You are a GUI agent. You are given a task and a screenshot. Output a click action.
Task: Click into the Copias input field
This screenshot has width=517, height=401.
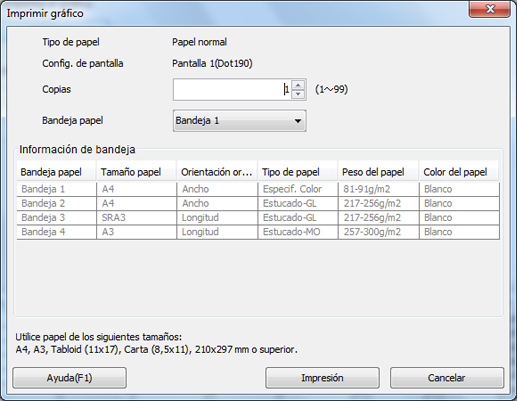pos(232,89)
